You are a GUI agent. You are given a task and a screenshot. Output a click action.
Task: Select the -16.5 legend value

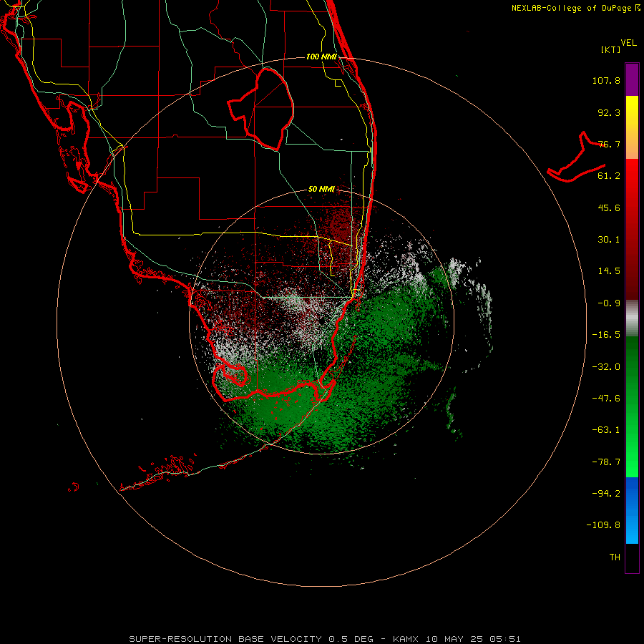pyautogui.click(x=606, y=335)
